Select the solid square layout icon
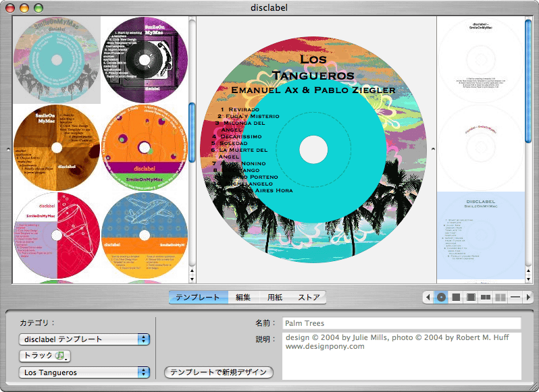This screenshot has width=539, height=392. [x=456, y=297]
